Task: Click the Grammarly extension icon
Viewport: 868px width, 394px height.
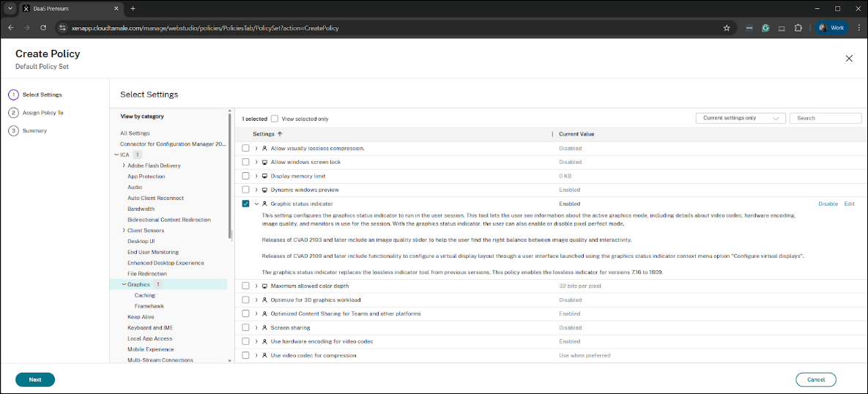Action: (x=765, y=28)
